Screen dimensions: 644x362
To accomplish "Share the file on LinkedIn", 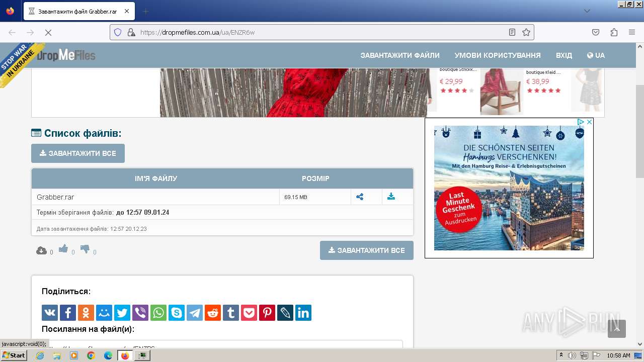I will 303,313.
